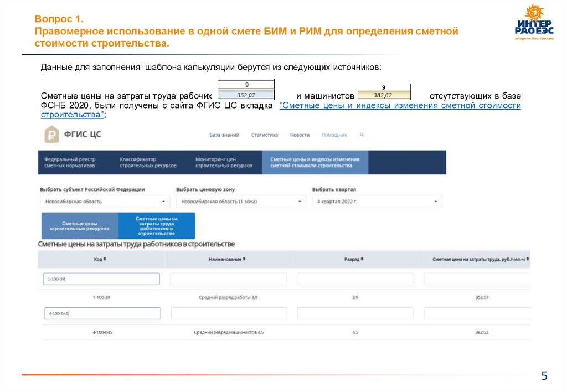Click the blue cell showing 352,07
The width and height of the screenshot is (567, 392).
coord(246,95)
